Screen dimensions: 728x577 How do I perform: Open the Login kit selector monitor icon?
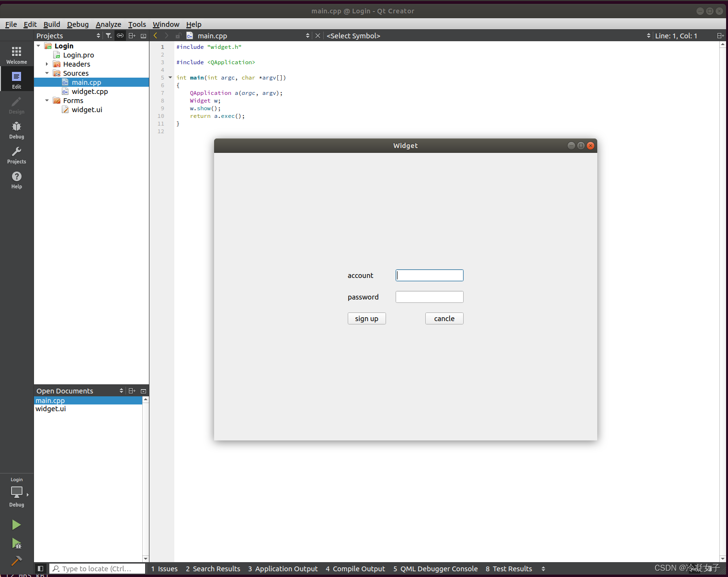(17, 492)
